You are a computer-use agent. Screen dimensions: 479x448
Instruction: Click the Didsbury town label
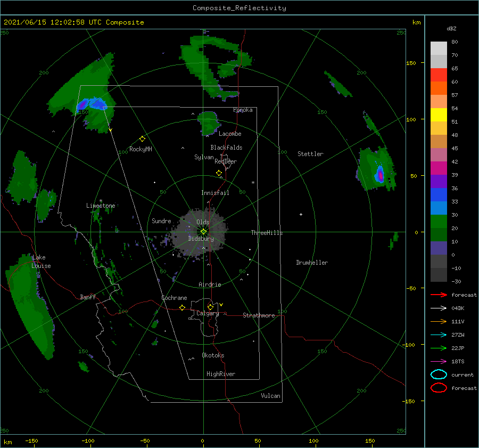[201, 239]
